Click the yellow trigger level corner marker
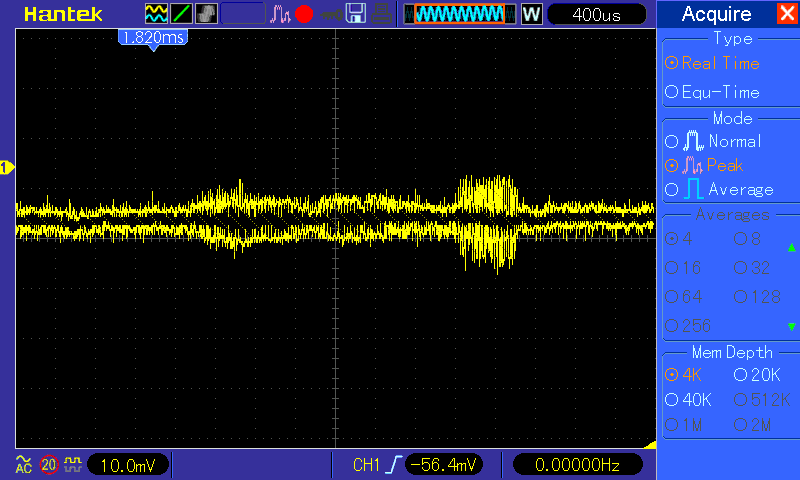Viewport: 800px width, 480px height. point(649,445)
